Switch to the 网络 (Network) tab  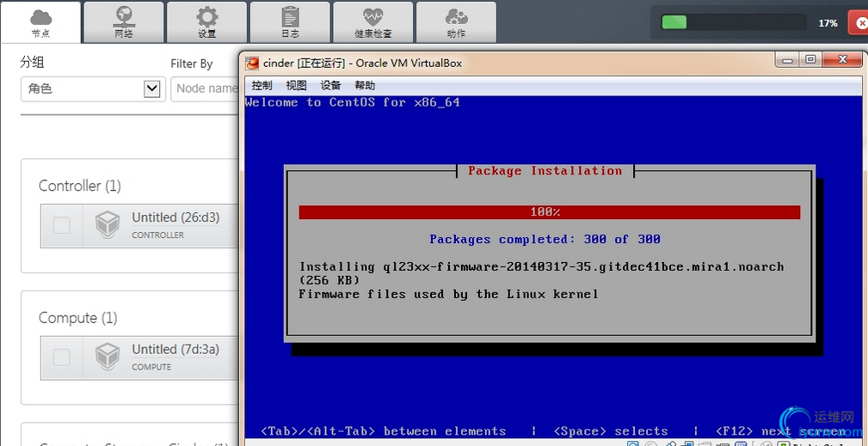tap(123, 22)
